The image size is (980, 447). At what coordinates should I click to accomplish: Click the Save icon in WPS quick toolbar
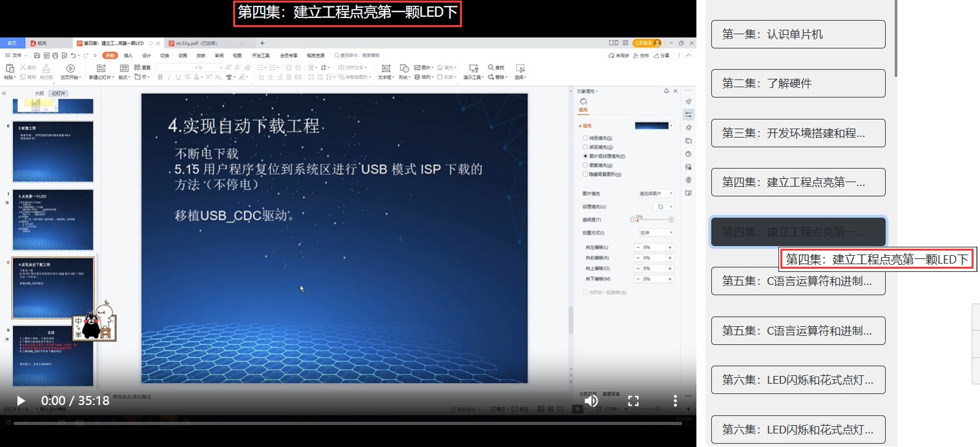click(x=37, y=56)
